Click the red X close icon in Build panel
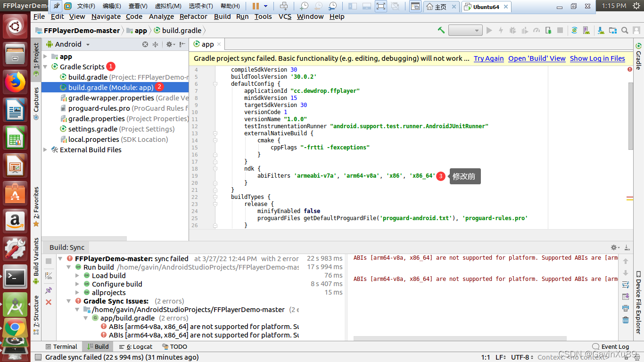This screenshot has width=644, height=362. coord(49,302)
